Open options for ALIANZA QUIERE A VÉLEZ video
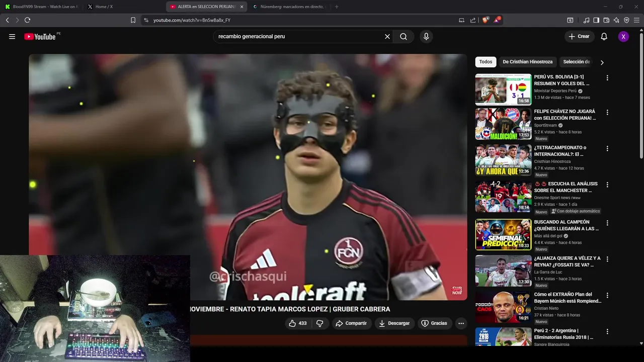This screenshot has width=644, height=362. (607, 259)
